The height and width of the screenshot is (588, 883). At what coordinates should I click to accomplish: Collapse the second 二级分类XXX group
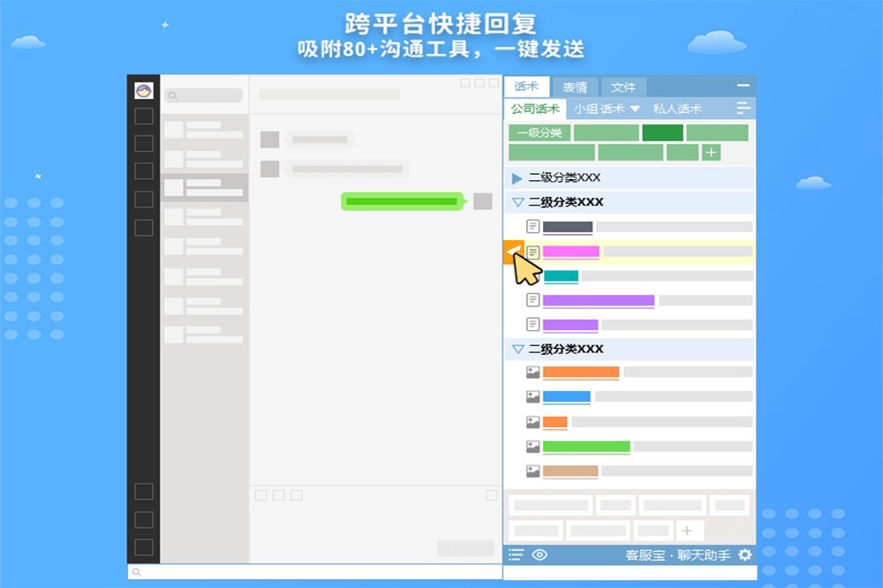(x=517, y=202)
